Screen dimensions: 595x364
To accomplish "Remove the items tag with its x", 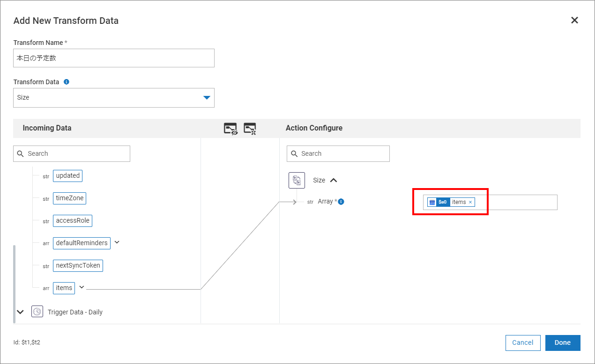I will tap(470, 202).
